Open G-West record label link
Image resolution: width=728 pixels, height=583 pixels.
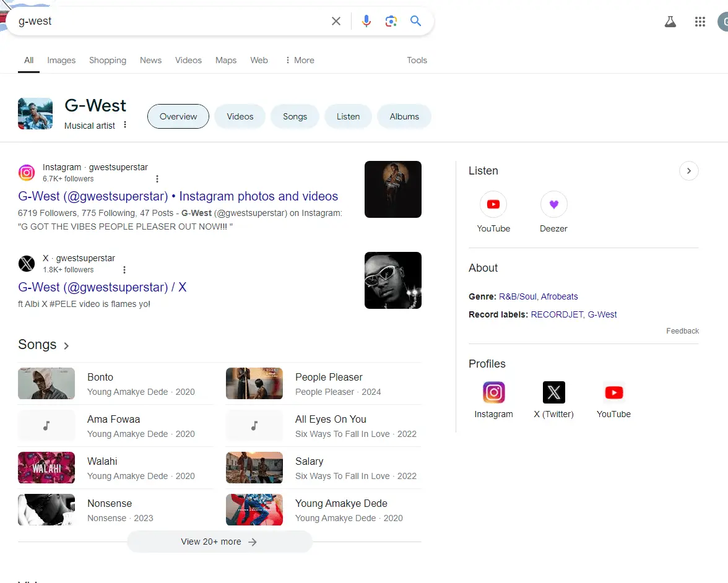[602, 314]
